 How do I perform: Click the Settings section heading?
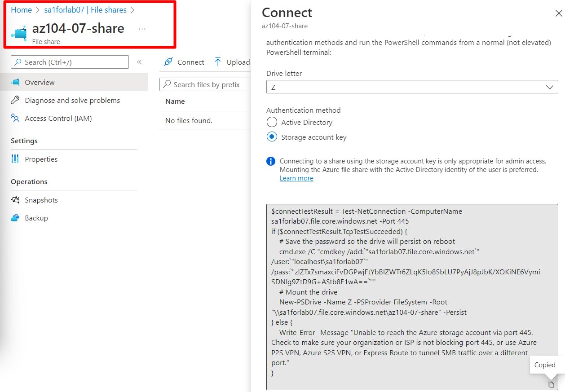pyautogui.click(x=24, y=141)
